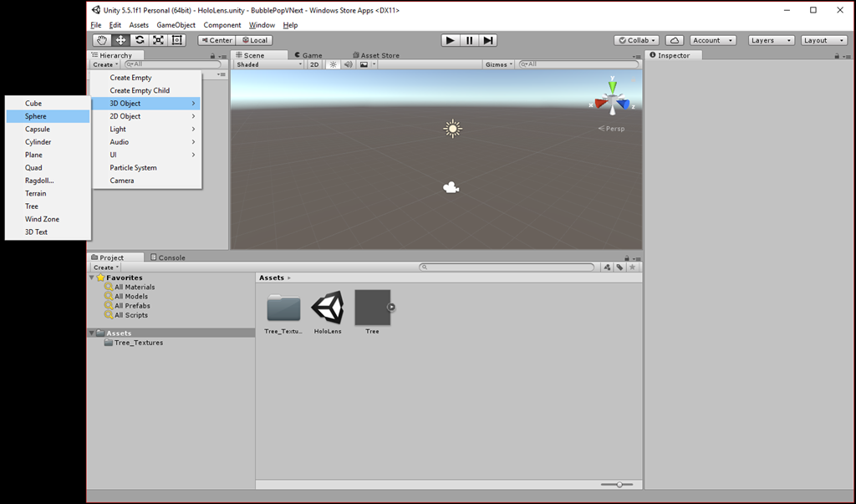The width and height of the screenshot is (856, 504).
Task: Switch to the Console tab
Action: [x=168, y=257]
